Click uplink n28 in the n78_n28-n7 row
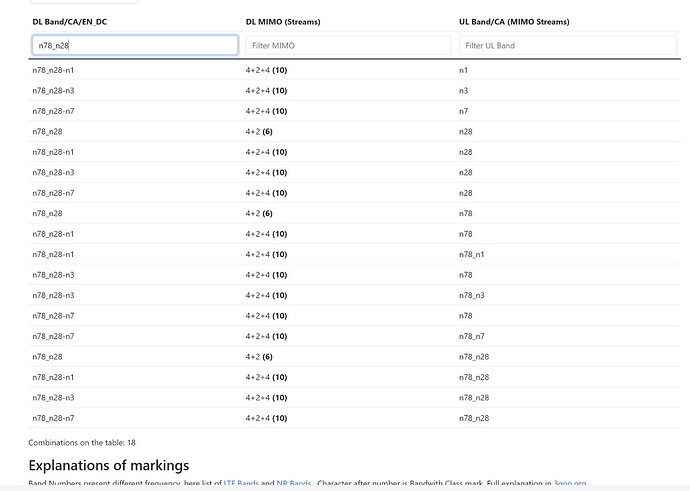Screen dimensions: 690x491 point(466,193)
